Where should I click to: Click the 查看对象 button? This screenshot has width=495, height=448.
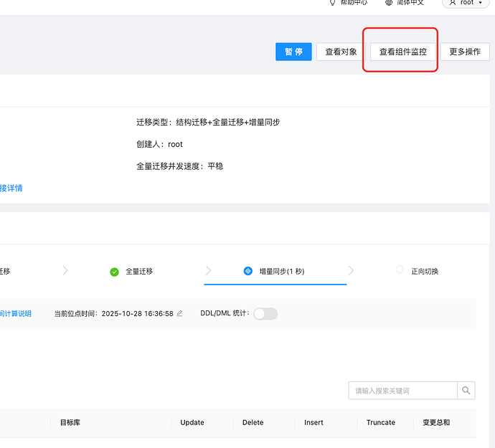pyautogui.click(x=341, y=52)
